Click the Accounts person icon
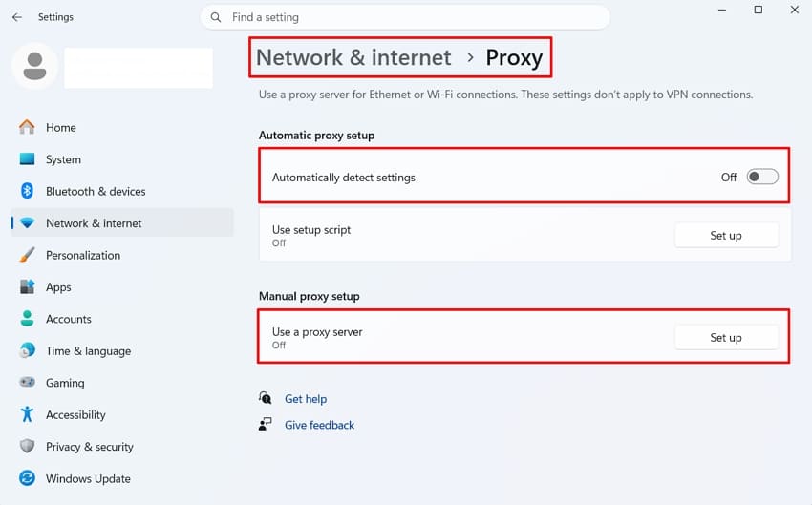This screenshot has width=812, height=505. click(27, 319)
